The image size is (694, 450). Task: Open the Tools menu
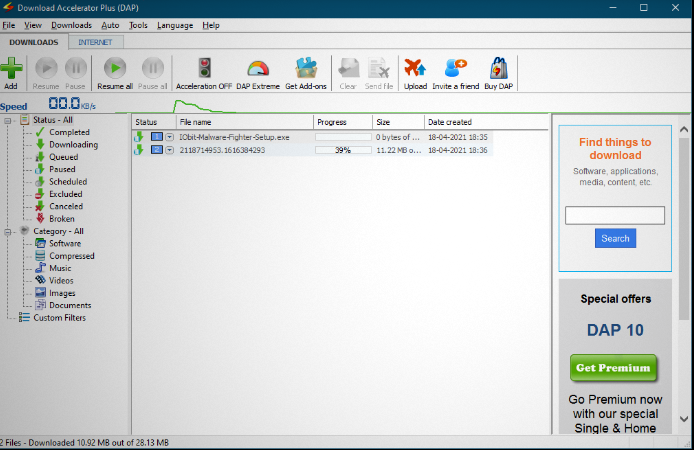[138, 25]
